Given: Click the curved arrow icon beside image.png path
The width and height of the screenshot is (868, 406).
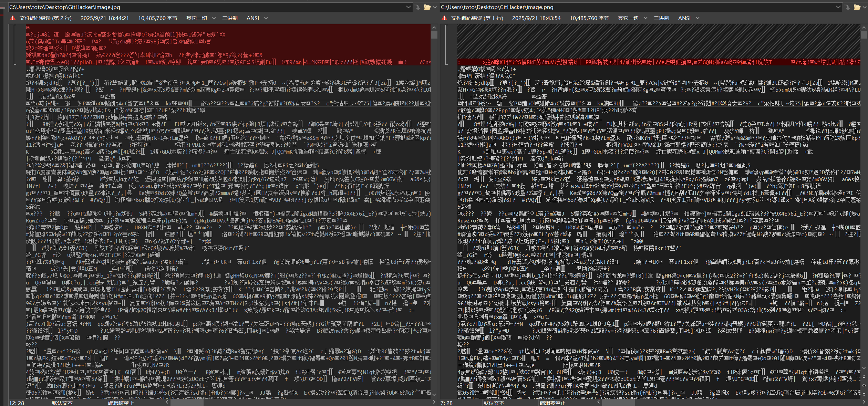Looking at the screenshot, I should (x=847, y=7).
